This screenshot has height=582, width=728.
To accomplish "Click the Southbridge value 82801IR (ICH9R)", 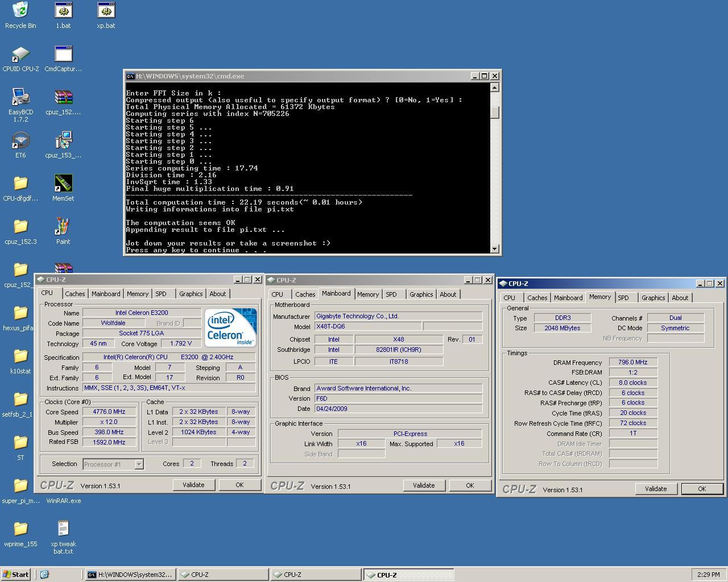I will tap(399, 350).
